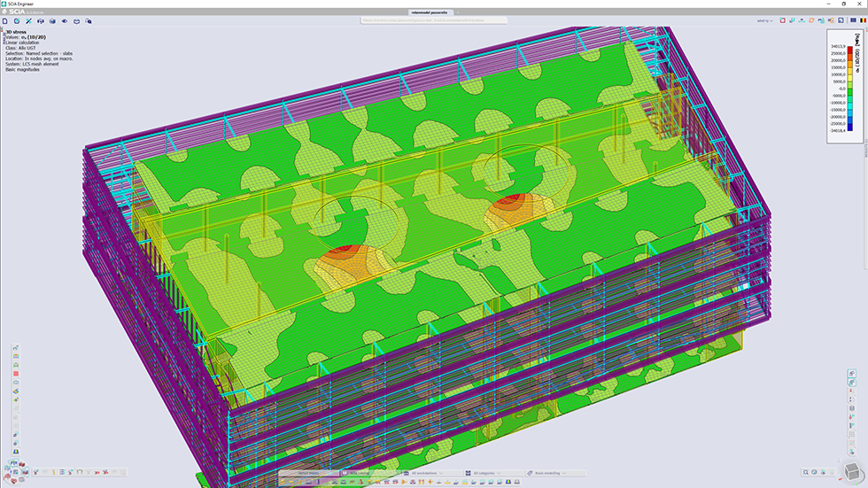Click the command search input field
Image resolution: width=868 pixels, height=488 pixels.
[x=433, y=20]
